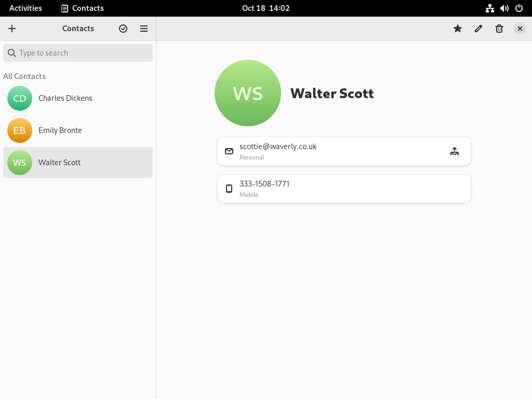Focus the Type to search field
Screen dimensions: 532x399
[78, 53]
